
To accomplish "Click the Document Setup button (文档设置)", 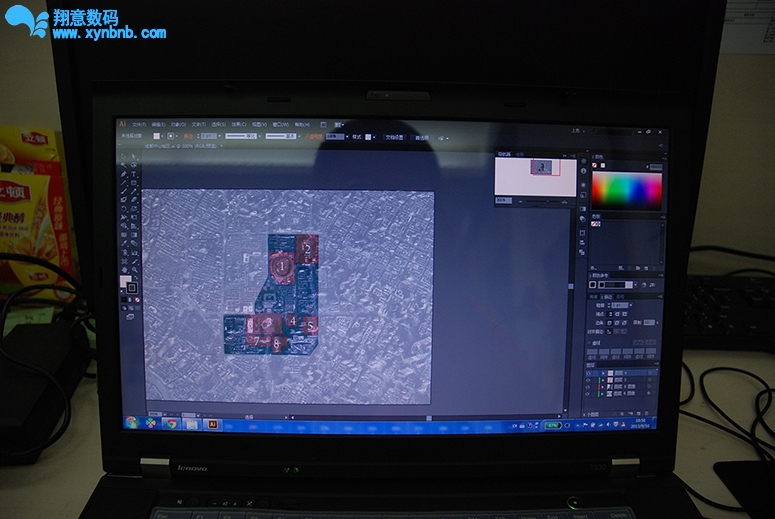I will 394,137.
